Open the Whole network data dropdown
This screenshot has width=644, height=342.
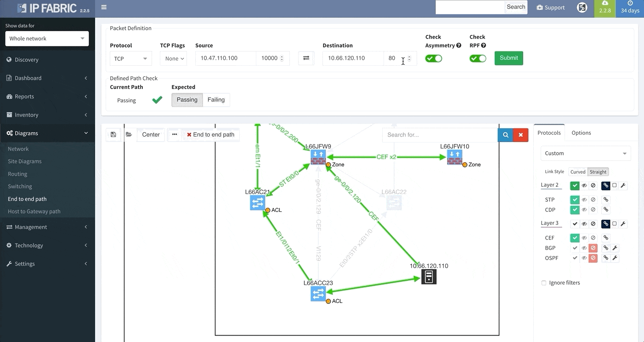[47, 39]
